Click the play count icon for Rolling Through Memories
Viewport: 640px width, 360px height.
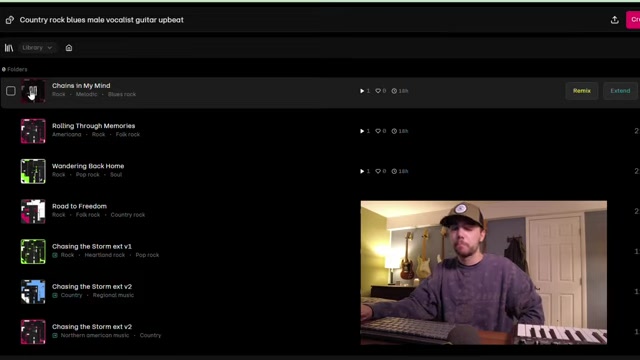click(362, 131)
